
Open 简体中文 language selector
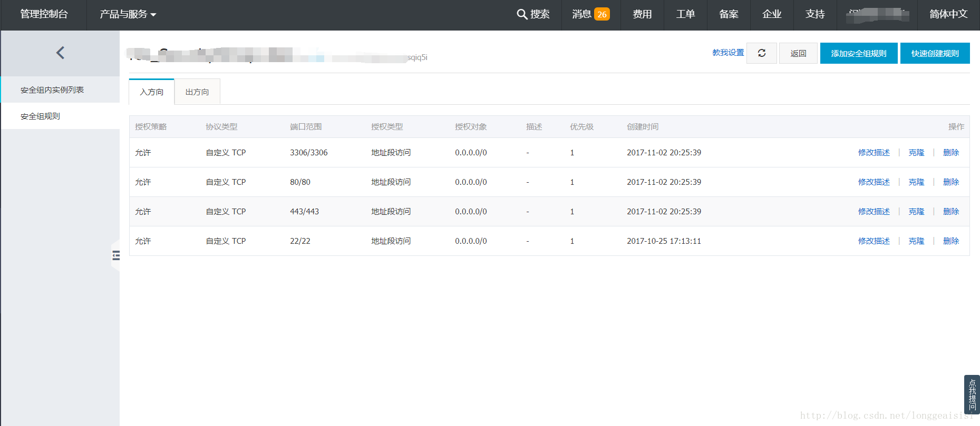948,14
